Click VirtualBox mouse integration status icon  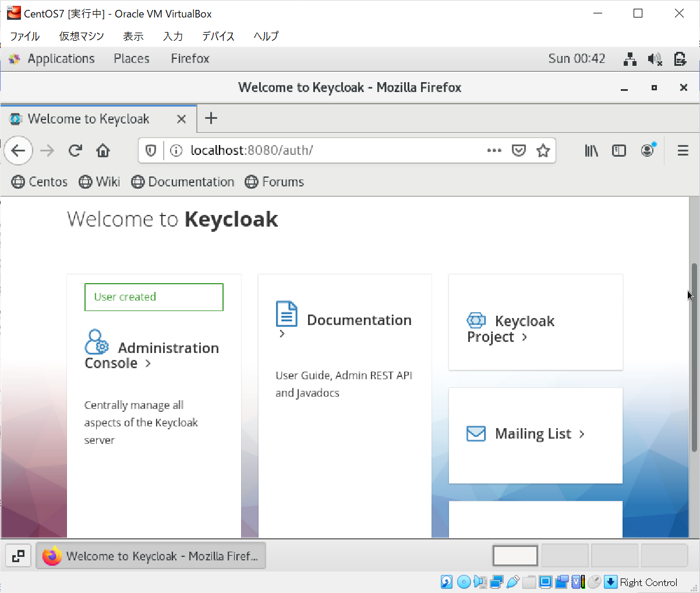pos(595,582)
